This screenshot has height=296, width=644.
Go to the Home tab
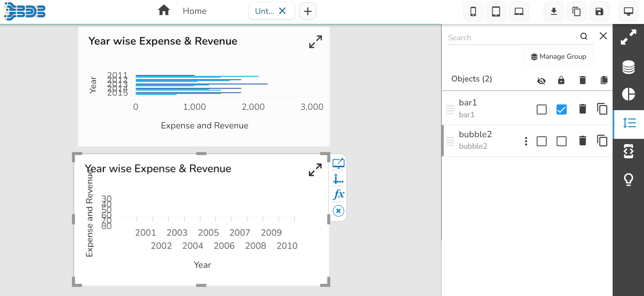coord(194,11)
